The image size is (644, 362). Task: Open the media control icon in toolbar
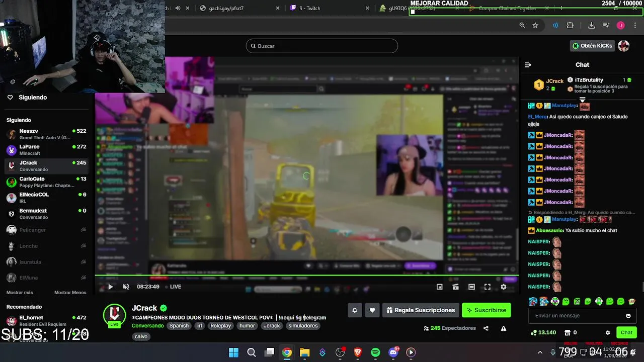click(x=606, y=25)
